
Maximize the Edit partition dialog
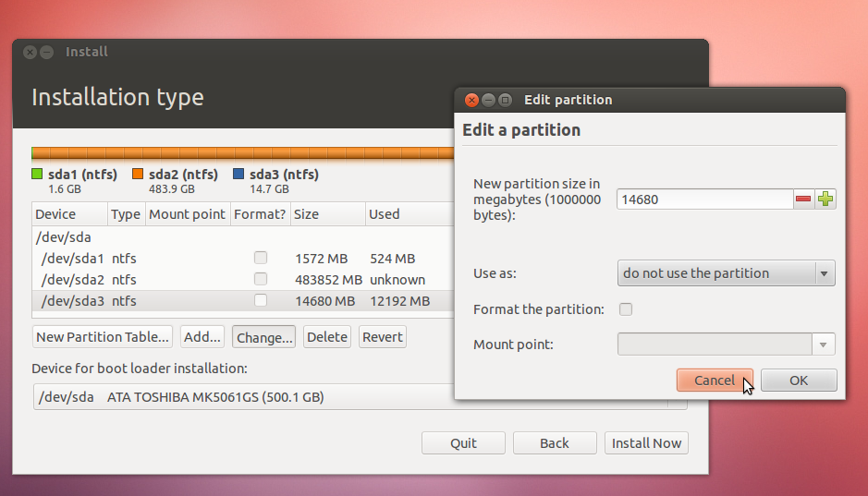point(505,100)
